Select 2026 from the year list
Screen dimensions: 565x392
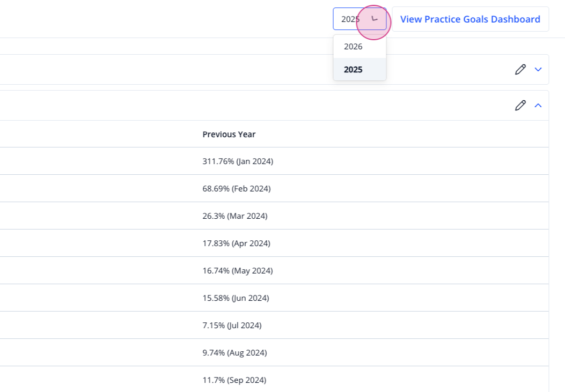click(359, 47)
